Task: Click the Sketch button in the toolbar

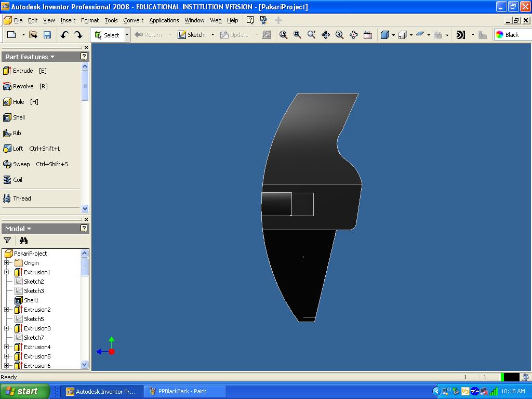Action: (x=191, y=35)
